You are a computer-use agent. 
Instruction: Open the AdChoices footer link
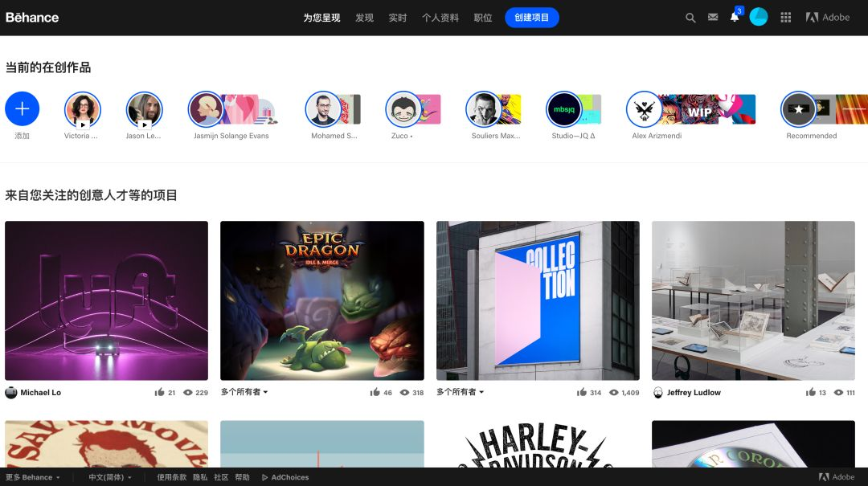point(285,477)
